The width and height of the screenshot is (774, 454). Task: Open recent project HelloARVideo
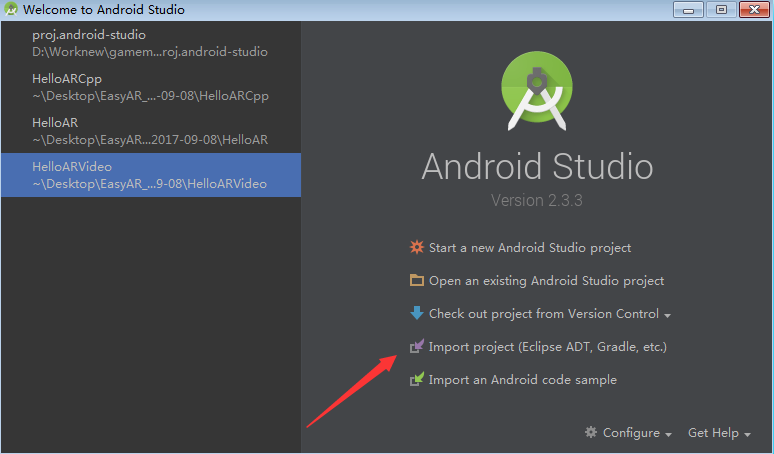(x=151, y=175)
